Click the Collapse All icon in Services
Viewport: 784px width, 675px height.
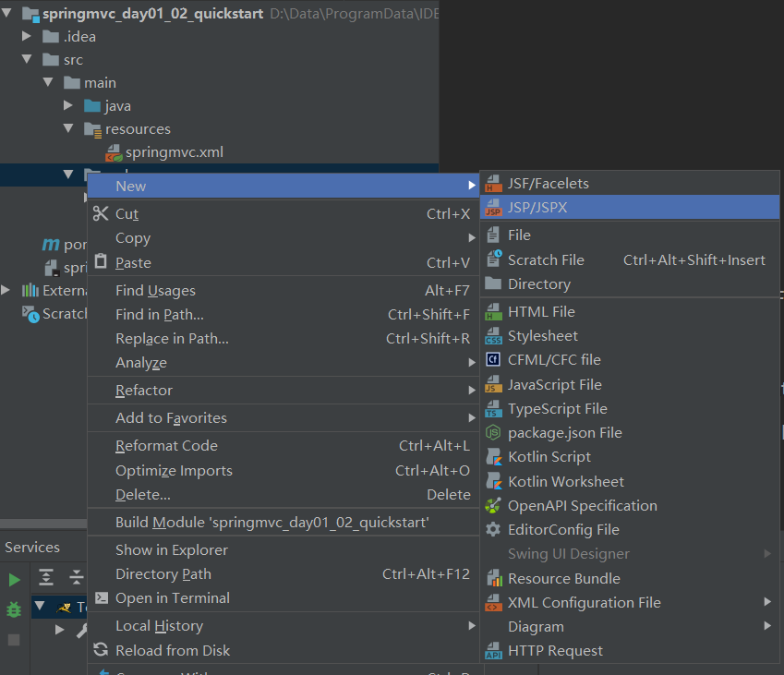[x=77, y=577]
